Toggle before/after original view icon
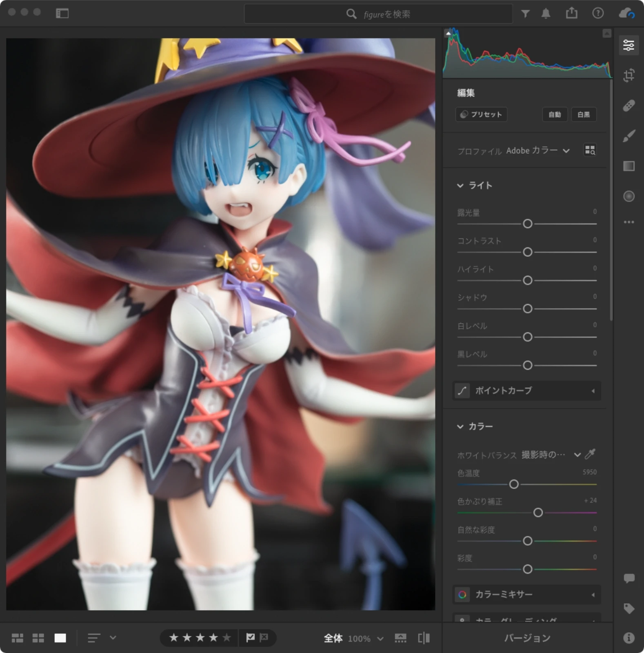The width and height of the screenshot is (644, 653). point(424,638)
